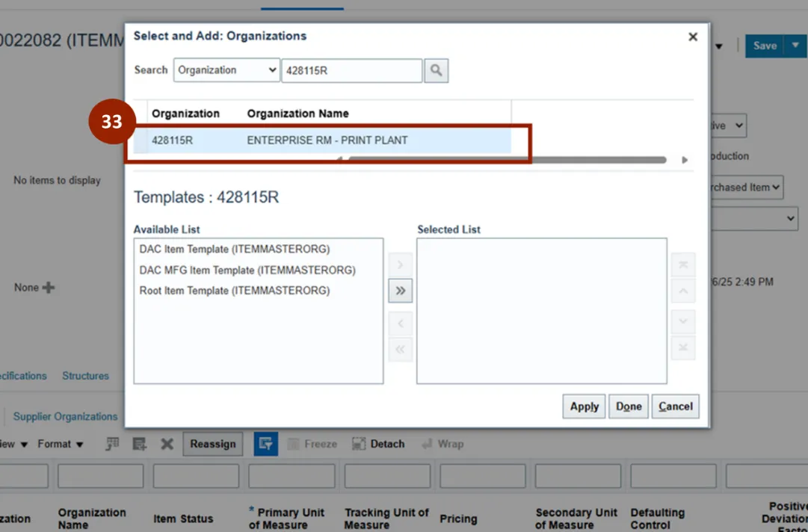
Task: Click the move-all-right double arrow
Action: click(x=400, y=291)
